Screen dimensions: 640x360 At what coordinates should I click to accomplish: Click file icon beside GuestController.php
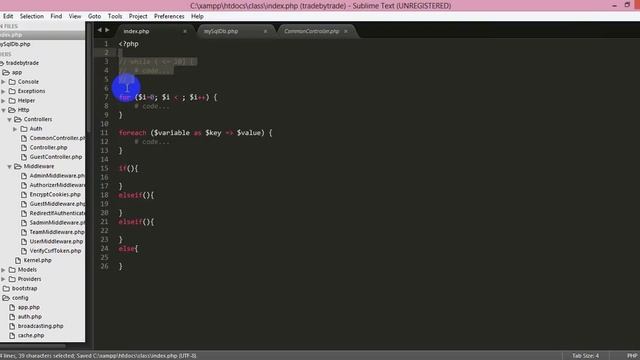(24, 157)
